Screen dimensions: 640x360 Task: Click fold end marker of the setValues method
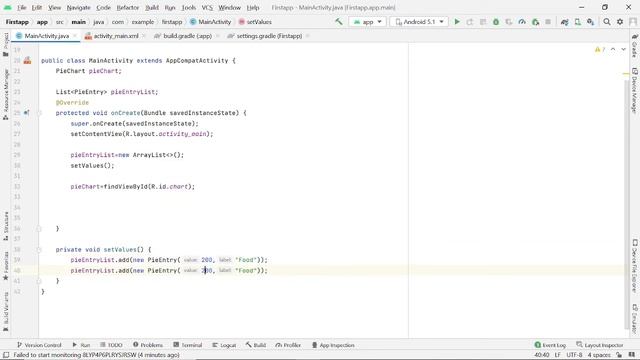[x=39, y=281]
